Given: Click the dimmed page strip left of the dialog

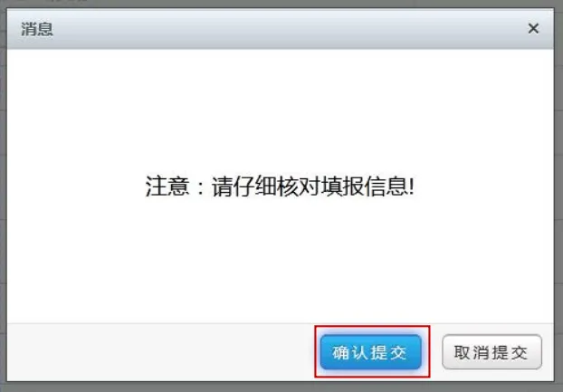Looking at the screenshot, I should click(3, 196).
